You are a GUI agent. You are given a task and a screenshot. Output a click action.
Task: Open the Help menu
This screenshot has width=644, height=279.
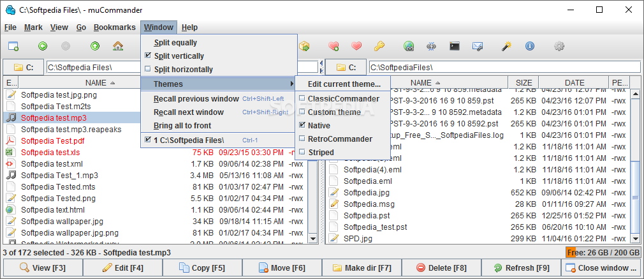[190, 27]
